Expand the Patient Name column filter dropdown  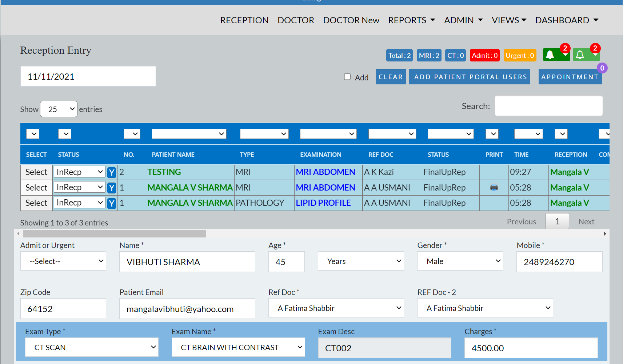pos(189,134)
